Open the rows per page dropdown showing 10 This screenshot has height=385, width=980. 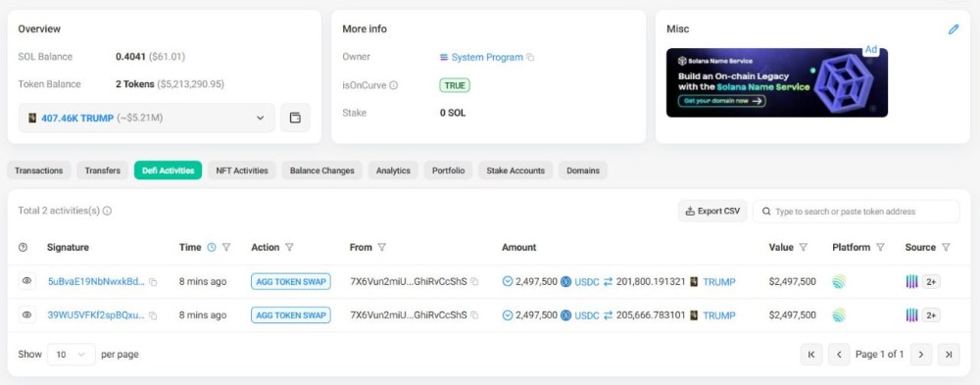[x=72, y=355]
